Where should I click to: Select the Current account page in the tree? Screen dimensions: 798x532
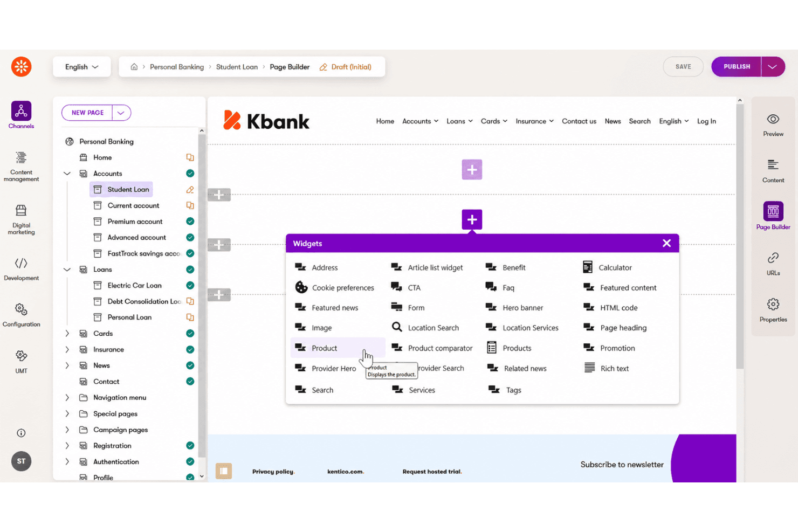click(x=133, y=205)
